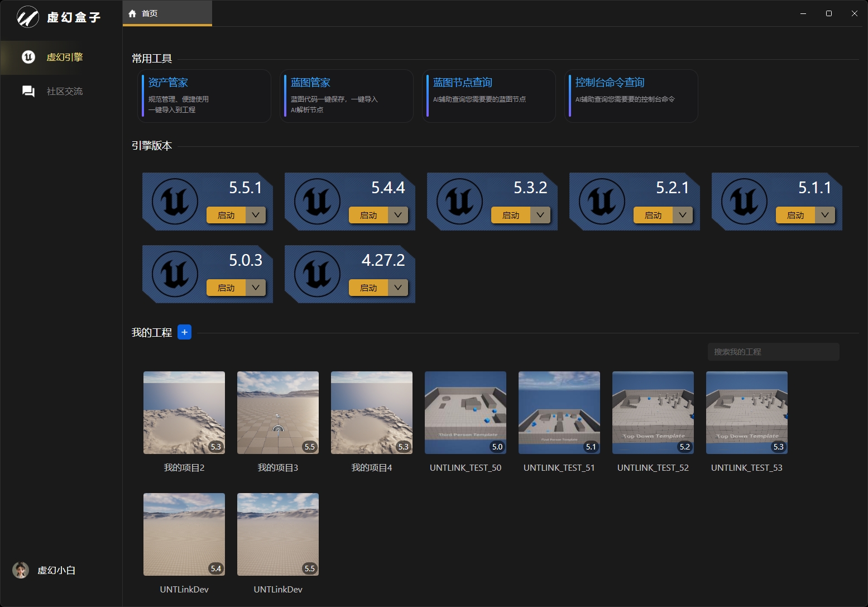Click the Unreal logo icon beside 虚幻引擎
868x607 pixels.
coord(28,57)
